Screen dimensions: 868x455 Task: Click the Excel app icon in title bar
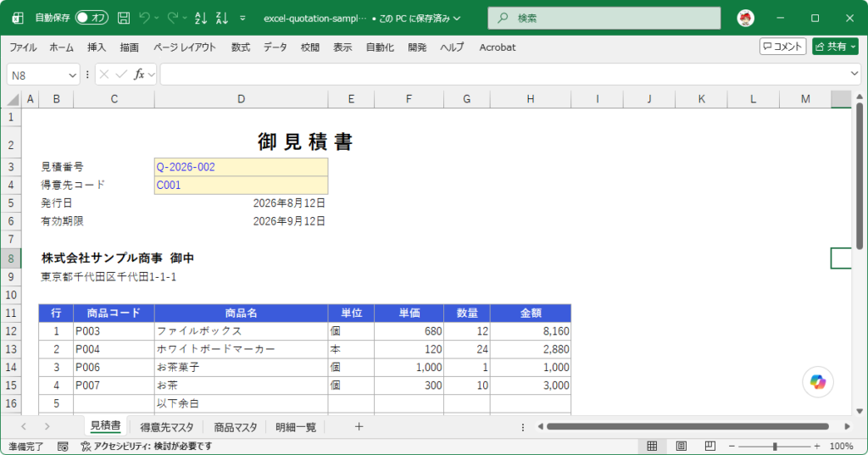[18, 19]
